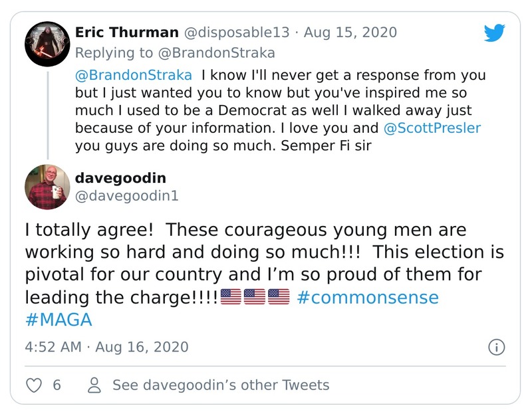532x420 pixels.
Task: Open the @ScottPresler mention
Action: [430, 127]
